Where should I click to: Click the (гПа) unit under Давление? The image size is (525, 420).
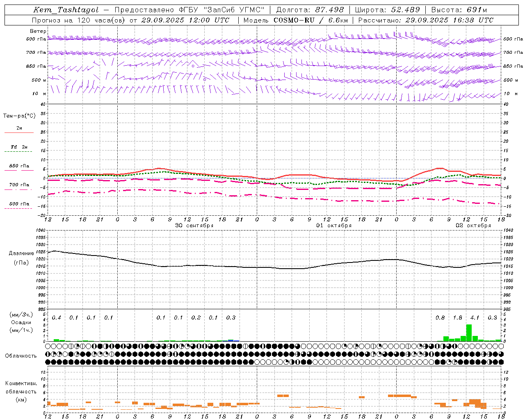pos(21,262)
